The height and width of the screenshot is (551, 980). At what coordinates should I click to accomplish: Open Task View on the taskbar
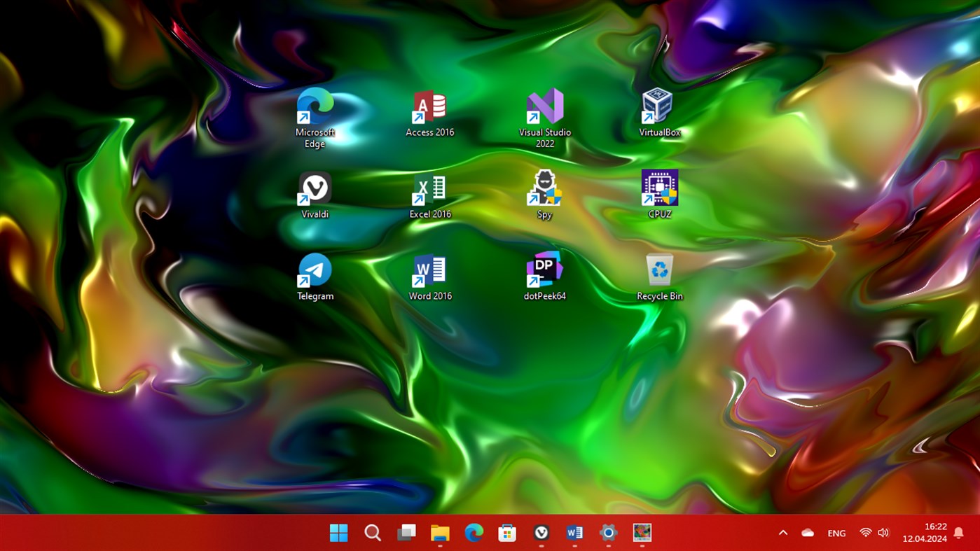pyautogui.click(x=406, y=533)
